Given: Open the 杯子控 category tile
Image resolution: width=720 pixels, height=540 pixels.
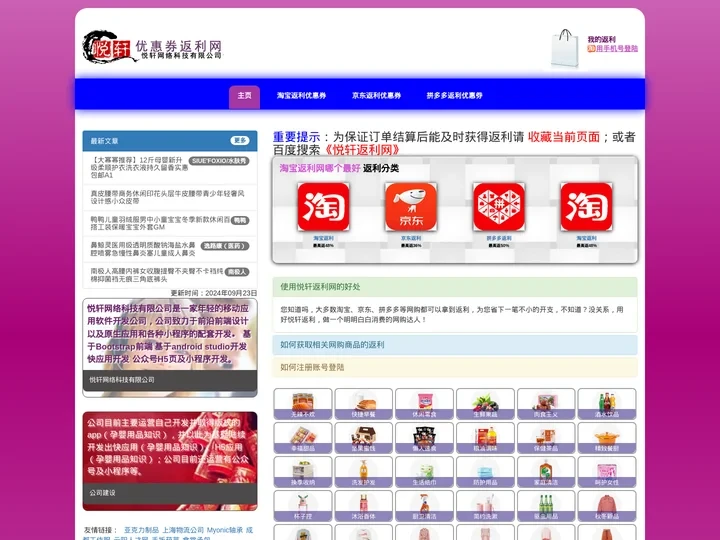Looking at the screenshot, I should pyautogui.click(x=303, y=506).
